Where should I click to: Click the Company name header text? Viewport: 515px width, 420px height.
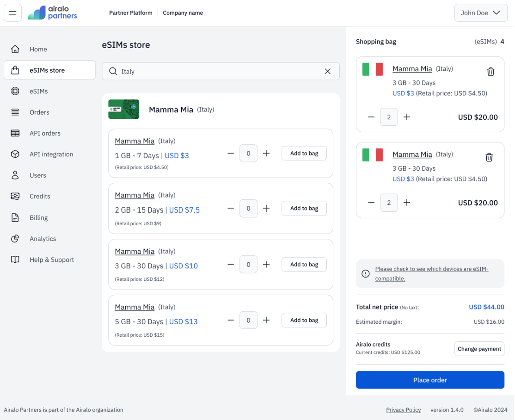tap(183, 13)
